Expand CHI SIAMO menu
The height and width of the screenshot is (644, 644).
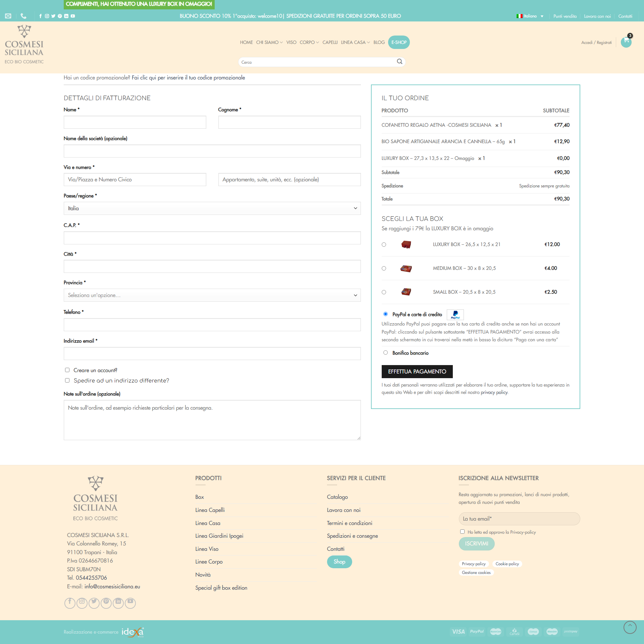coord(269,42)
